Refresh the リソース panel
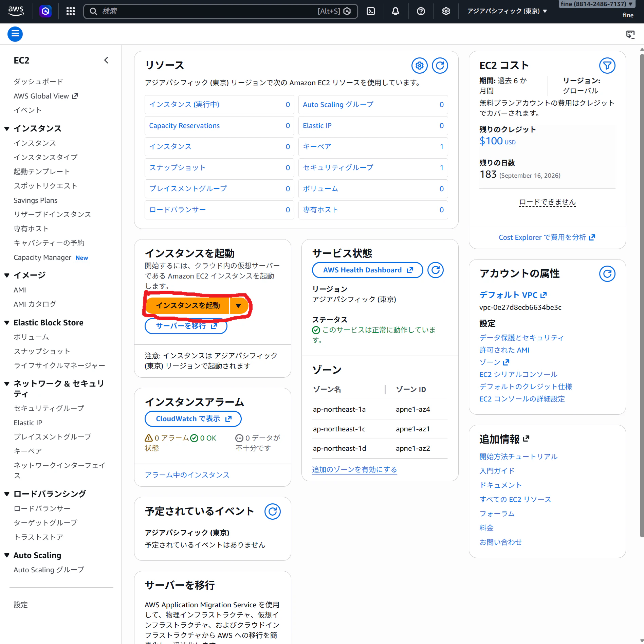Viewport: 644px width, 644px height. coord(440,66)
